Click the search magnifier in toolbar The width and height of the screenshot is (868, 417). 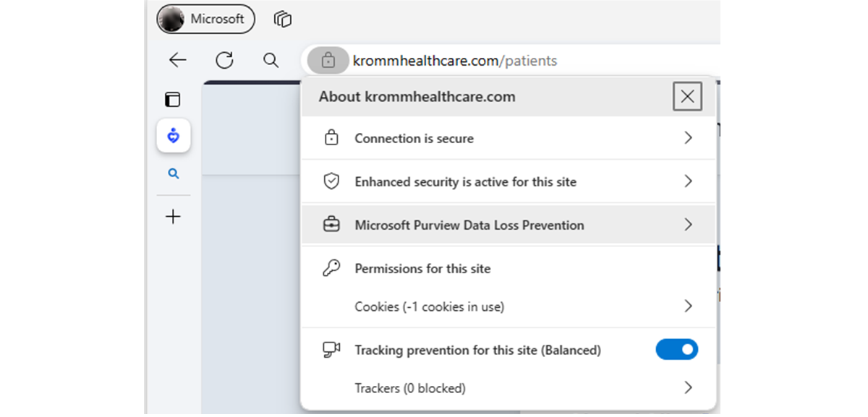pos(271,61)
